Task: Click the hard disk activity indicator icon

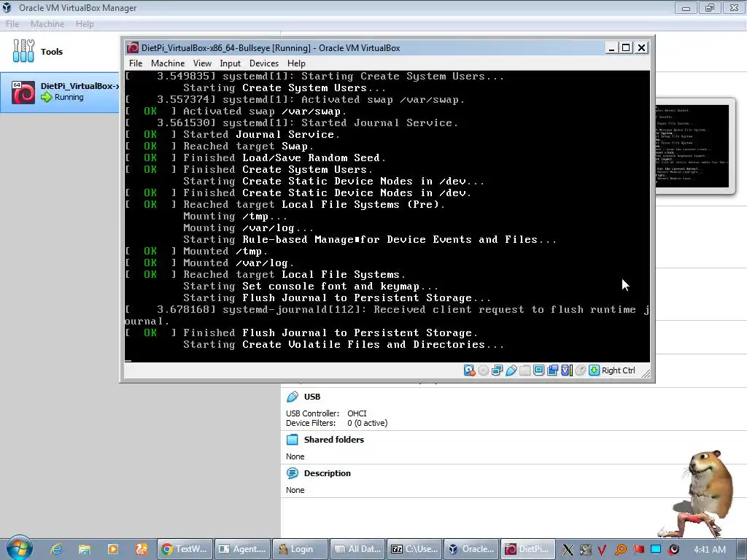Action: point(469,370)
